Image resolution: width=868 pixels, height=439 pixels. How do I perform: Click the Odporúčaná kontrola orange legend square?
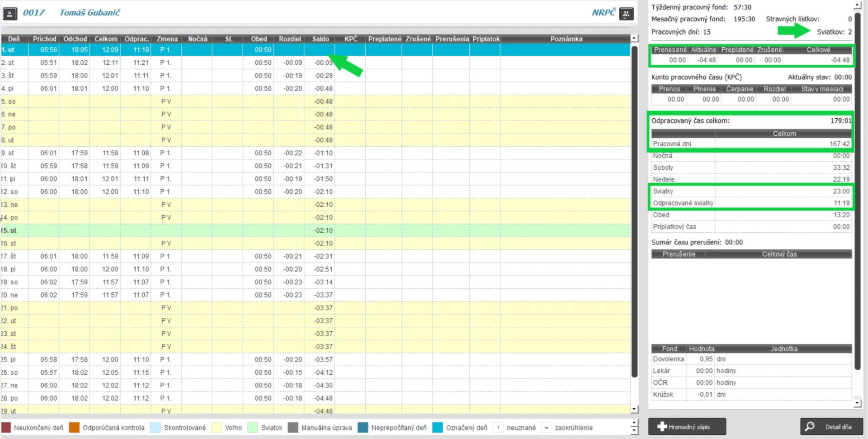click(74, 428)
